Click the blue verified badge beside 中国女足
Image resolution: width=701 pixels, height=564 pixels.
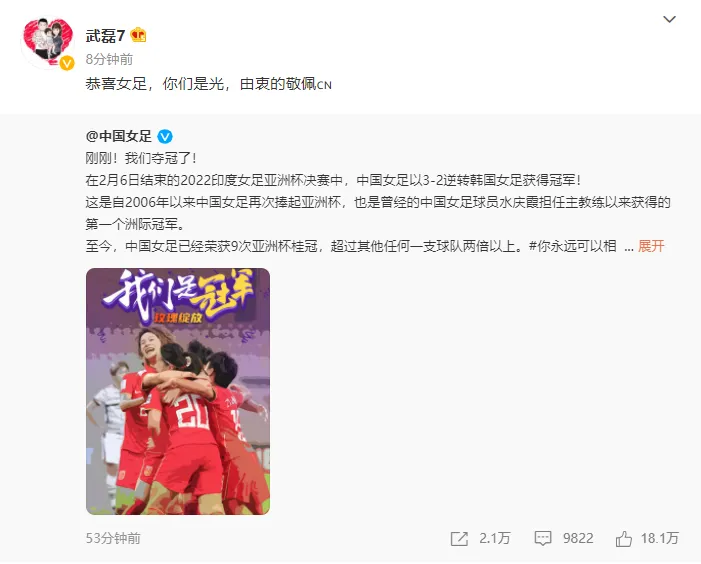(x=165, y=136)
